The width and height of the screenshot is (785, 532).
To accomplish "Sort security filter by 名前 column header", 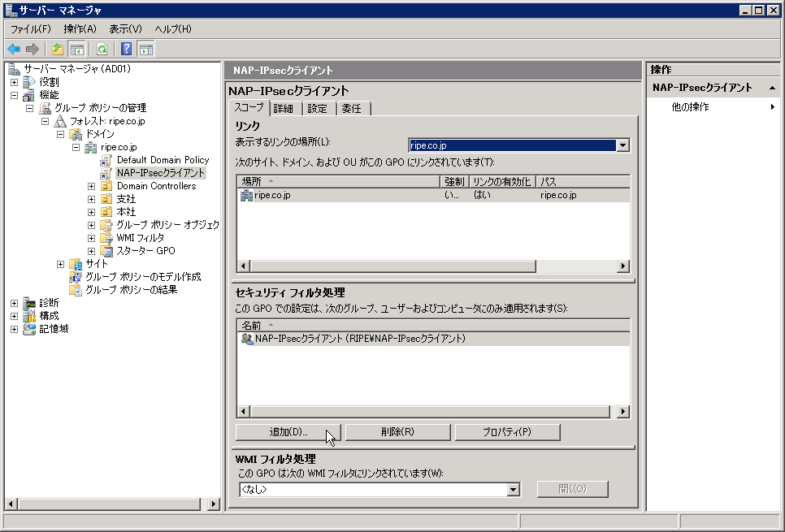I will (x=433, y=326).
